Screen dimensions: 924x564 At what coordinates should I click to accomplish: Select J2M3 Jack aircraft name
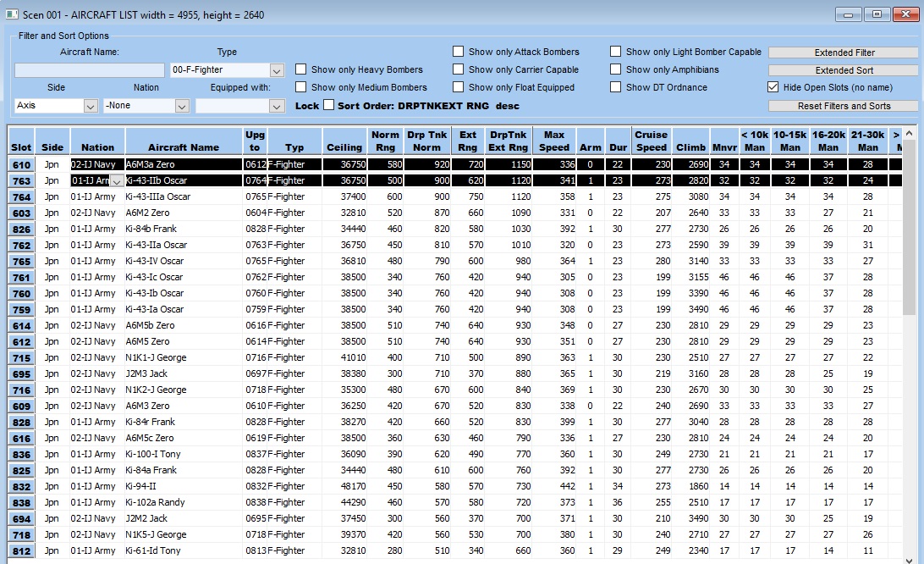tap(146, 373)
